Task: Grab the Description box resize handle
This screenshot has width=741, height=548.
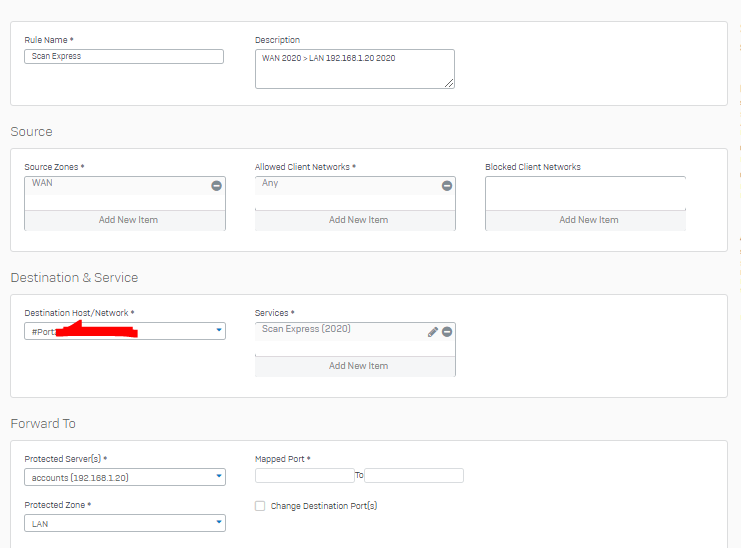Action: [x=449, y=84]
